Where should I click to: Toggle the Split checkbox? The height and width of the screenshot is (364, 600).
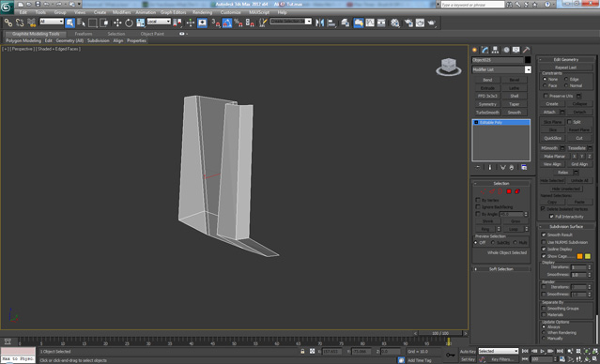(569, 122)
